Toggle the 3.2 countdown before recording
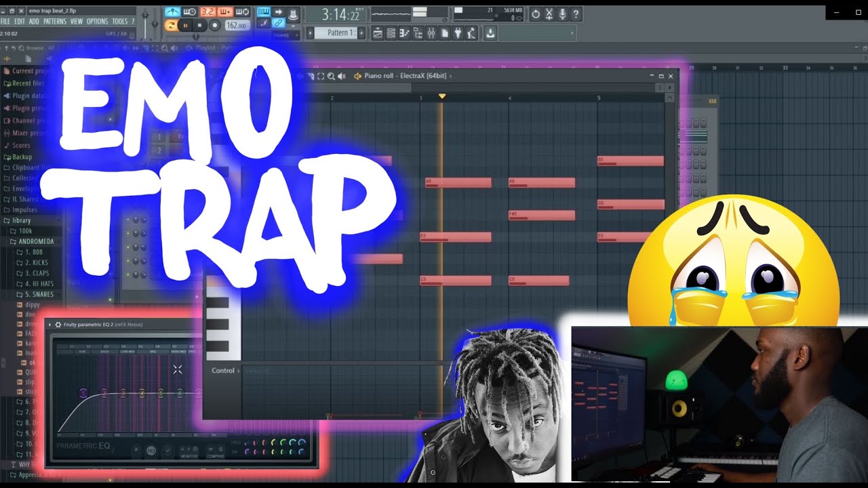The height and width of the screenshot is (488, 868). coord(208,12)
